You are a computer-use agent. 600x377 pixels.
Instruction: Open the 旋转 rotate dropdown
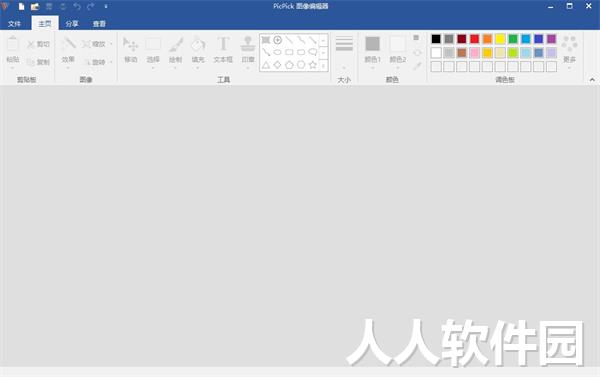(x=97, y=62)
